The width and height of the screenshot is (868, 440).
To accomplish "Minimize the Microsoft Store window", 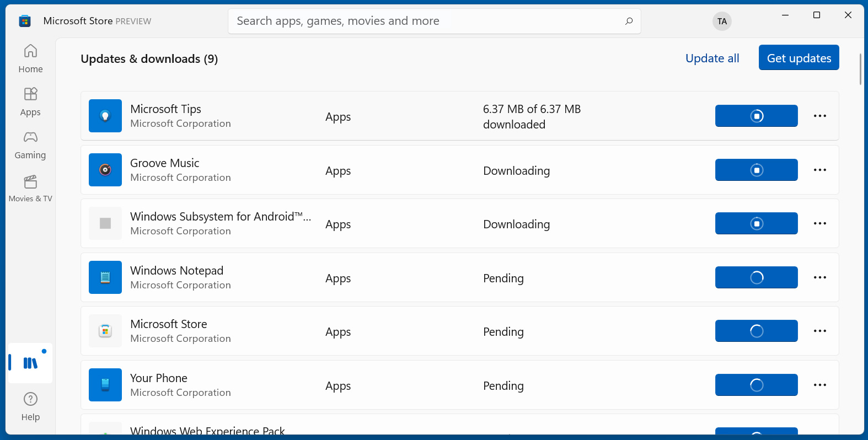I will [x=785, y=15].
